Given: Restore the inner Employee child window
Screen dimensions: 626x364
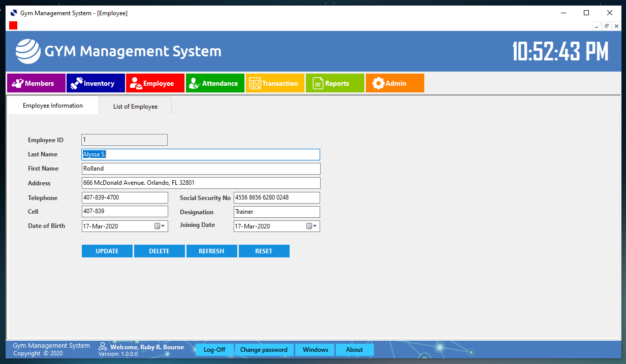Looking at the screenshot, I should click(607, 26).
